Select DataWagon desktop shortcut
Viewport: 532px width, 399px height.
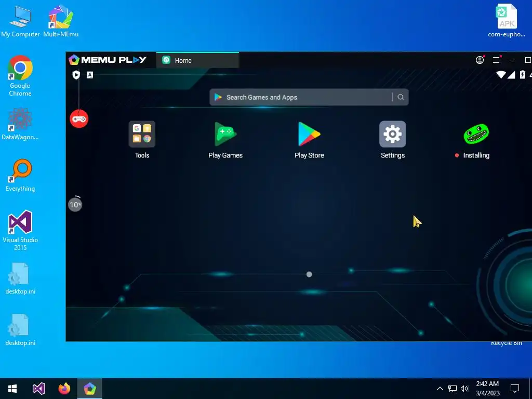coord(20,124)
